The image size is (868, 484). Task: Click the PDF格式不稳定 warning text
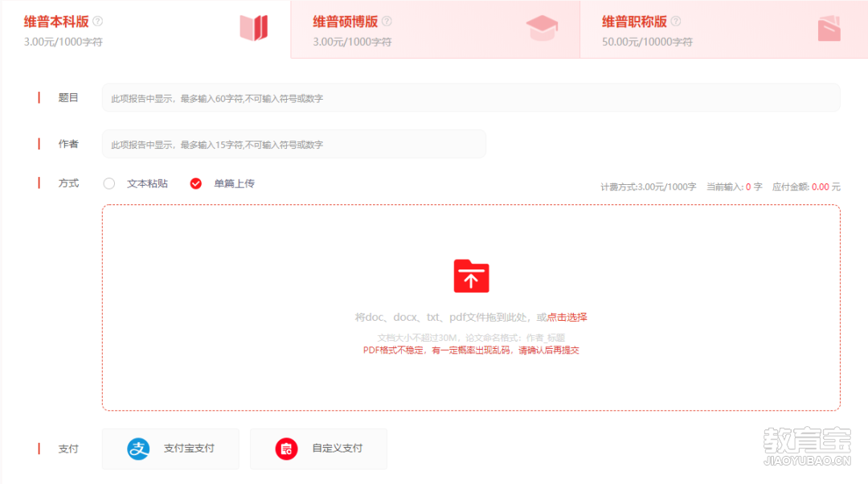coord(471,350)
